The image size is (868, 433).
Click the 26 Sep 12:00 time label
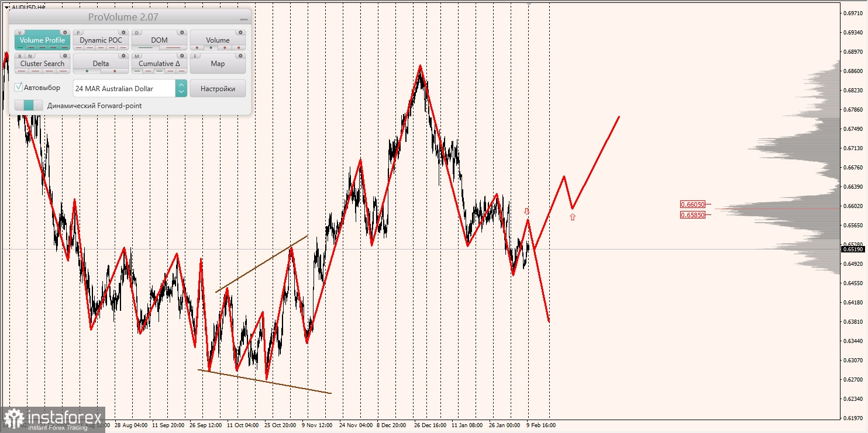(x=207, y=425)
